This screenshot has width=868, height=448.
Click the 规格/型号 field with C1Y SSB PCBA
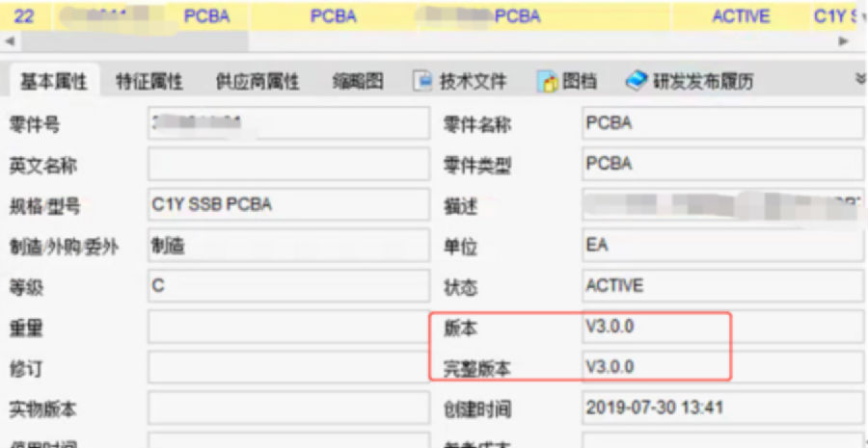click(x=288, y=204)
